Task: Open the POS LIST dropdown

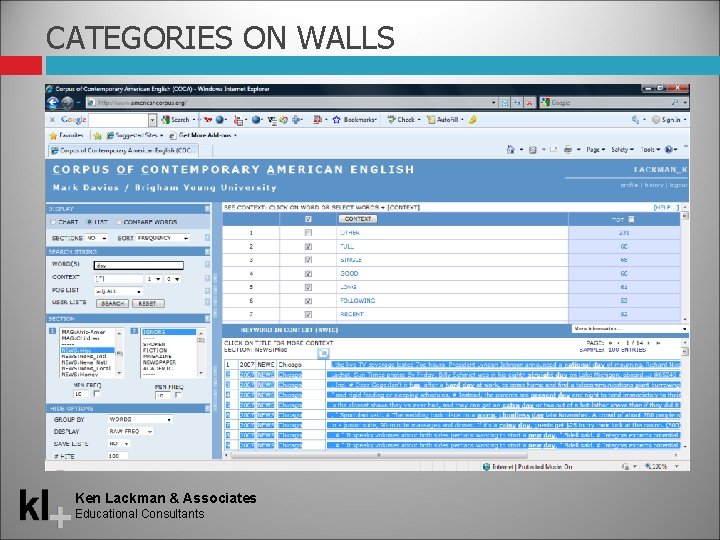Action: pos(118,291)
